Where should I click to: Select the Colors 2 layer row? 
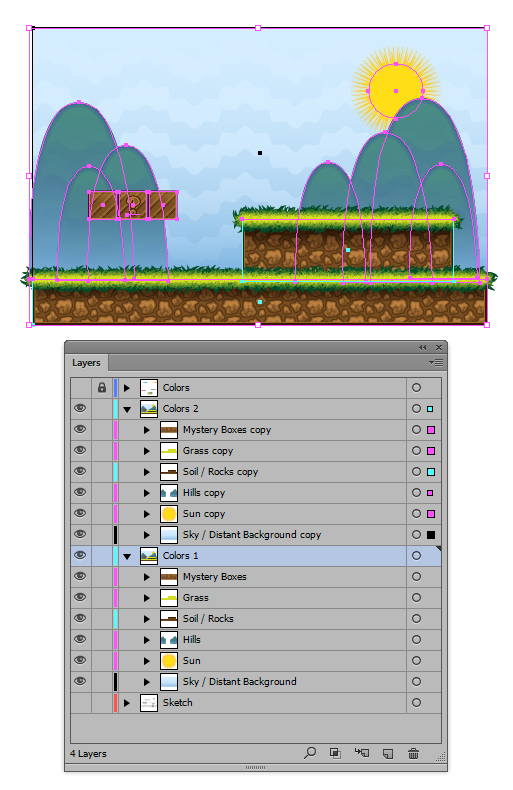click(256, 409)
